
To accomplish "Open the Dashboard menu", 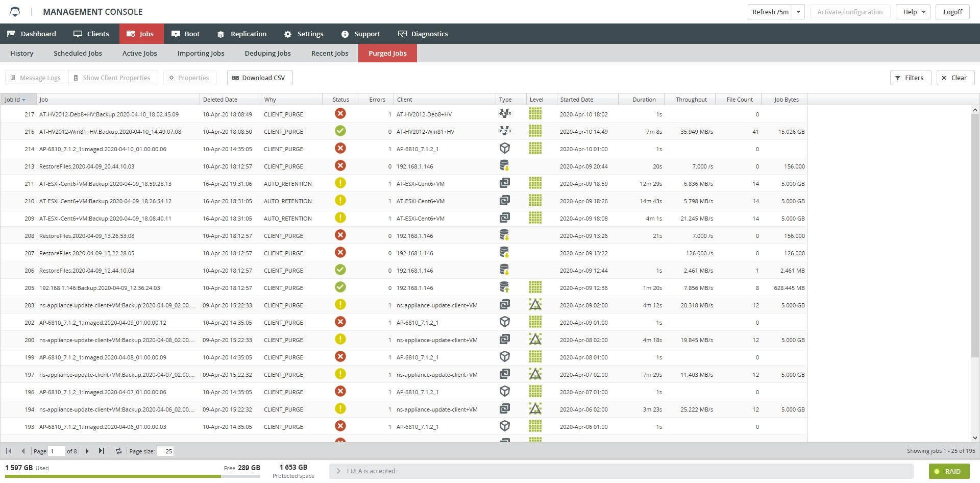I will [x=32, y=34].
